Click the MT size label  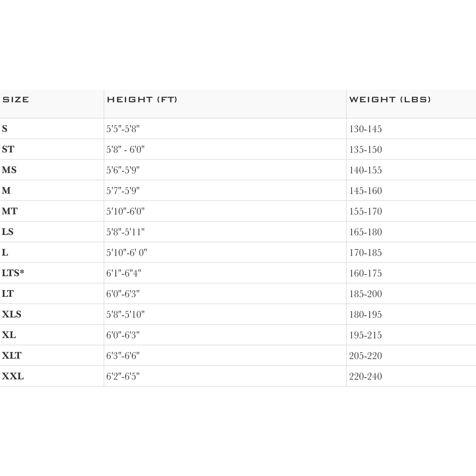tap(10, 211)
